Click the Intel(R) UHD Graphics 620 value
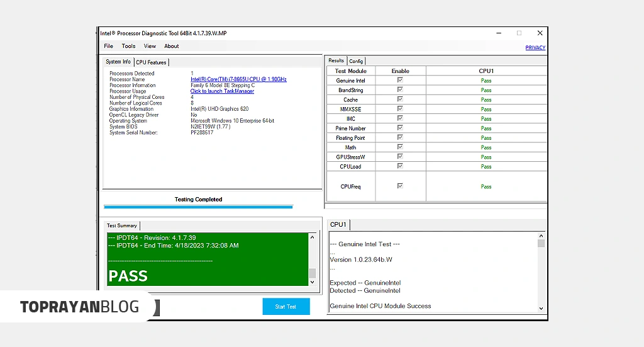This screenshot has width=644, height=347. click(219, 109)
